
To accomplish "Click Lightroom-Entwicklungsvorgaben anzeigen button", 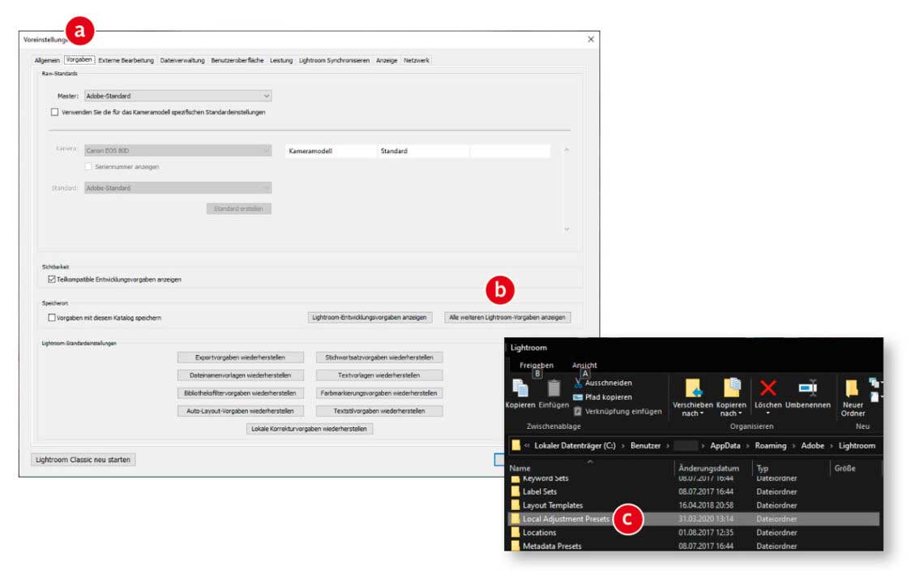I will [370, 317].
